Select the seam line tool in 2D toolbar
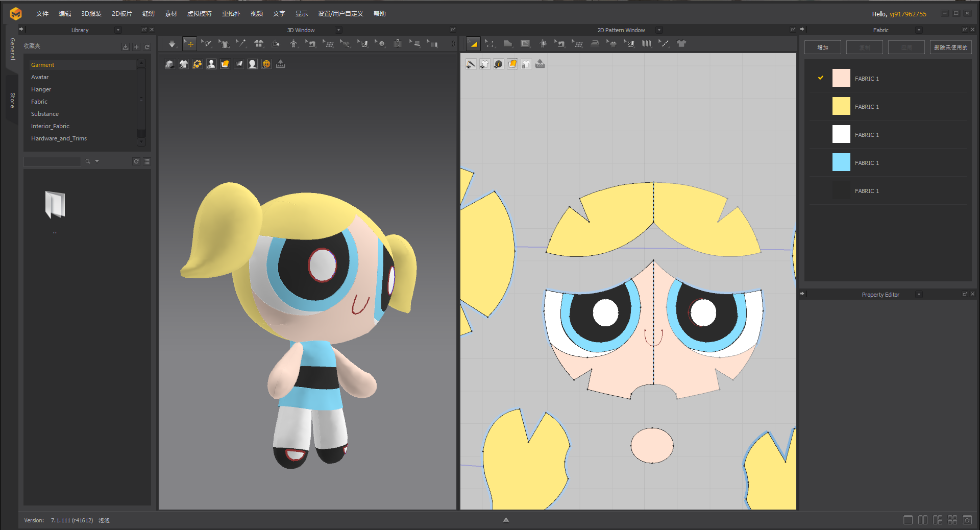 tap(664, 44)
